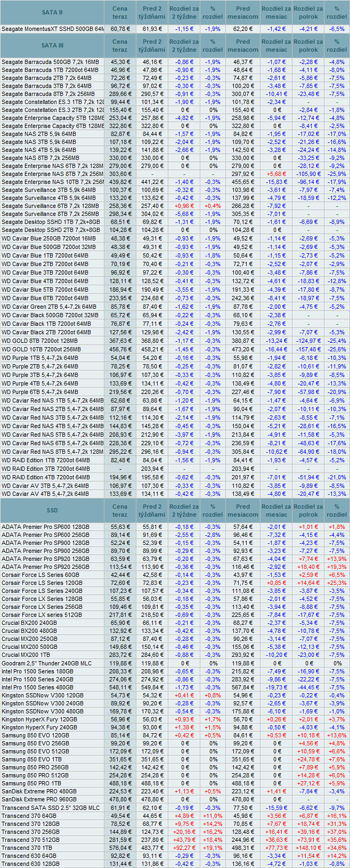Click 289,66 € current price of Seagate Barracuda 8TB

(x=120, y=94)
